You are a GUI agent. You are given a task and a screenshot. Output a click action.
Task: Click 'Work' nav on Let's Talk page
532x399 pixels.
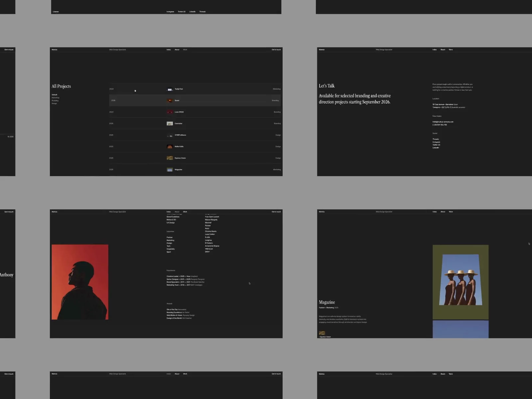451,50
